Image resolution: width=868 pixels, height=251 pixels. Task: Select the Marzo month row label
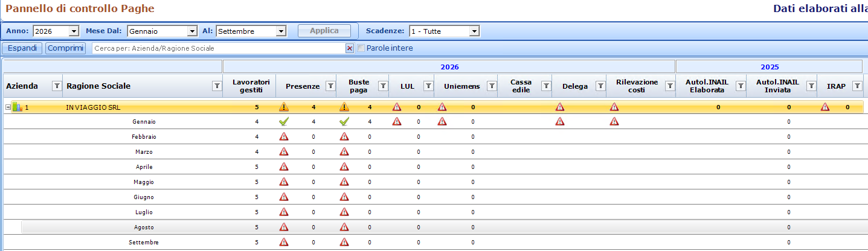click(144, 151)
